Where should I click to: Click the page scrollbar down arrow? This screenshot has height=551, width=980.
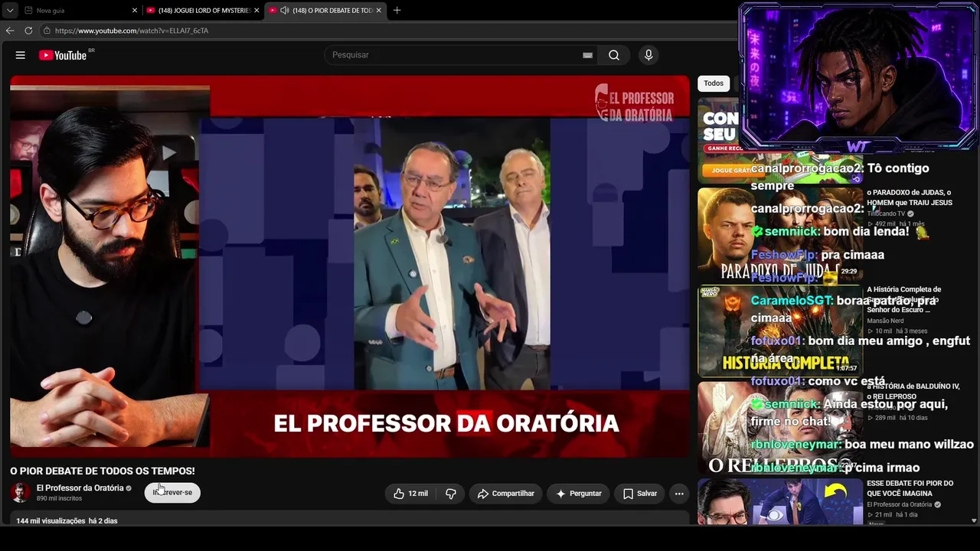974,520
